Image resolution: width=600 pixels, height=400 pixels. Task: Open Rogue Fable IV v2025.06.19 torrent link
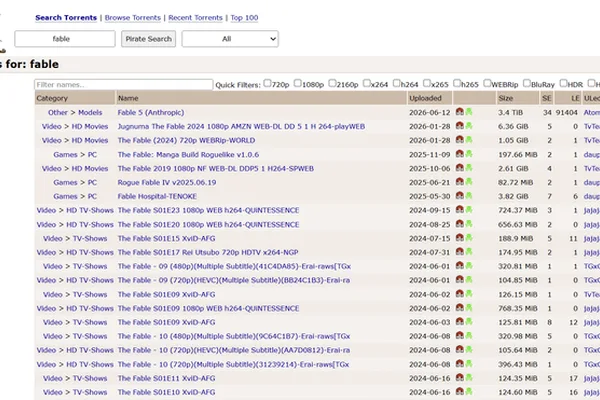167,183
